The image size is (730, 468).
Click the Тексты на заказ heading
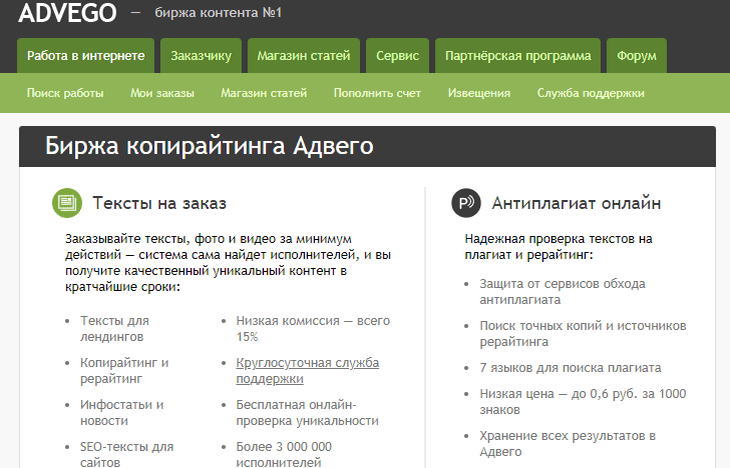pos(159,203)
